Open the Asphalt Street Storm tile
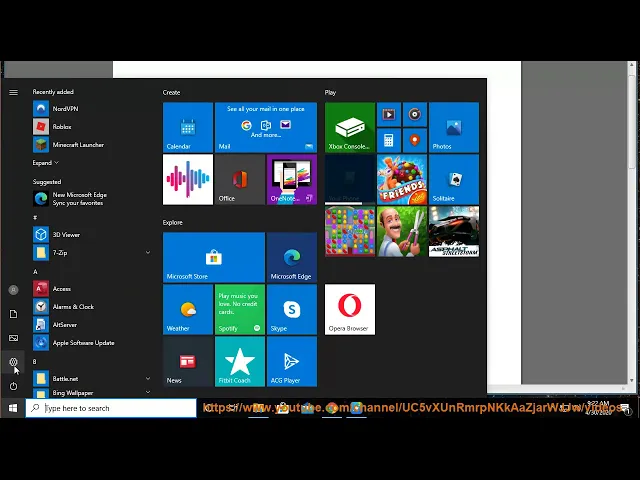Viewport: 640px width, 480px height. 454,231
